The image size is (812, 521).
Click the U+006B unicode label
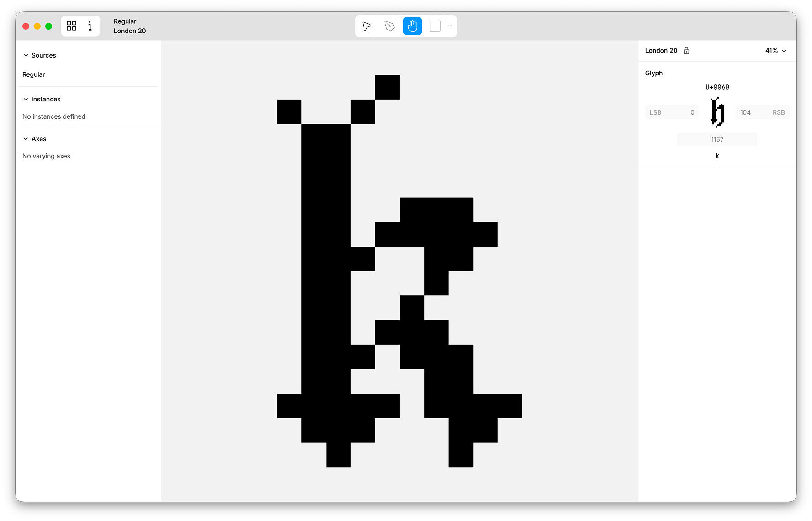click(x=717, y=87)
